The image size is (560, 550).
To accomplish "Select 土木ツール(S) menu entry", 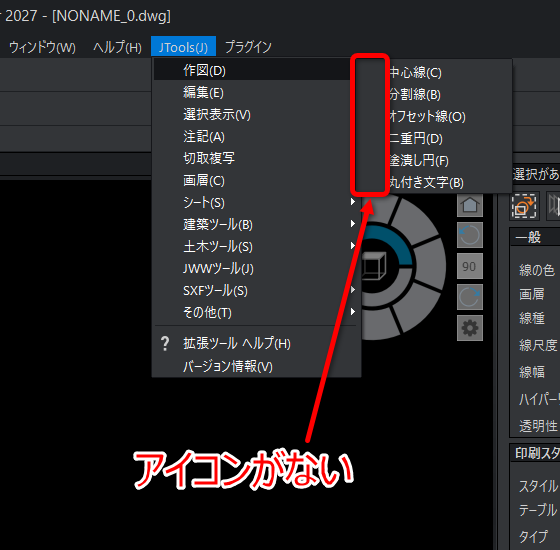I will 256,246.
